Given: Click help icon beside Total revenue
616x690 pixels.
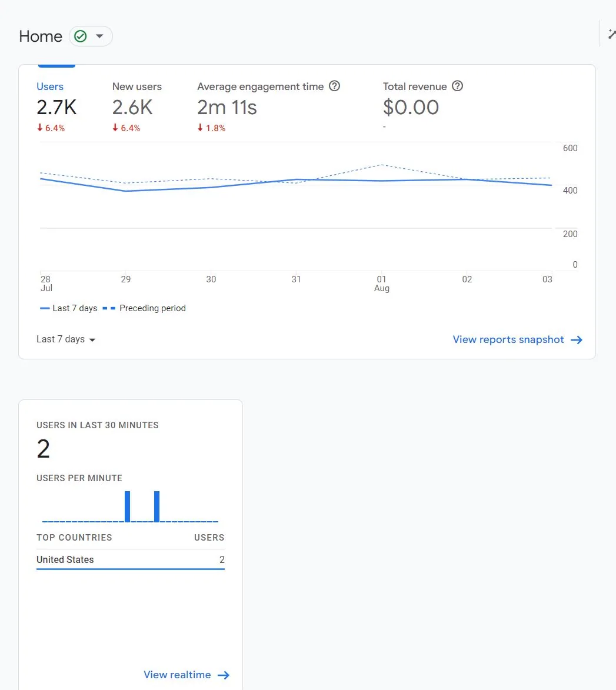Looking at the screenshot, I should pos(458,86).
